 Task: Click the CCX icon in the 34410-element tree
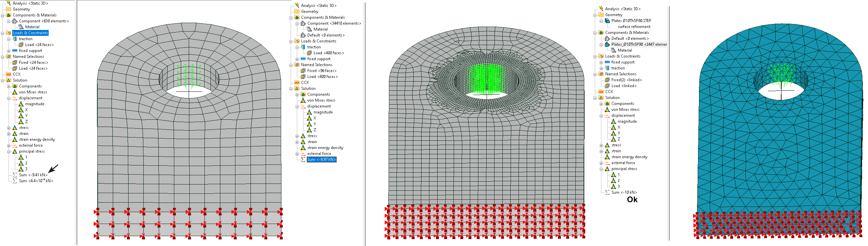coord(297,83)
